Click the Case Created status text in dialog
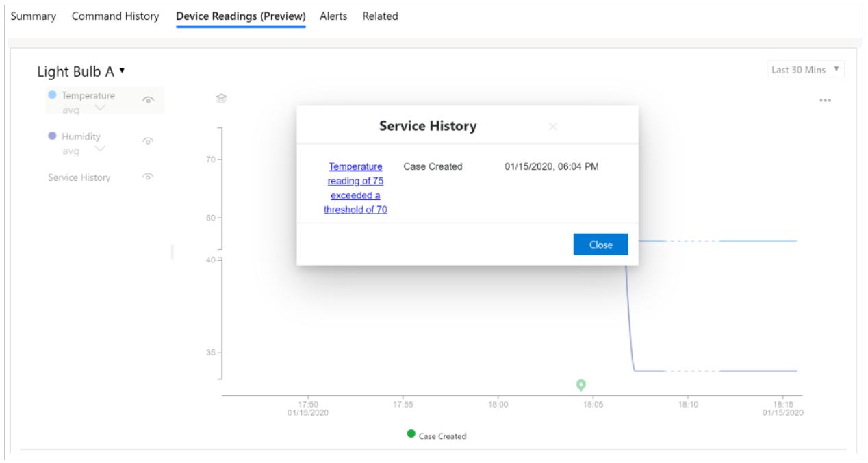 pyautogui.click(x=433, y=166)
